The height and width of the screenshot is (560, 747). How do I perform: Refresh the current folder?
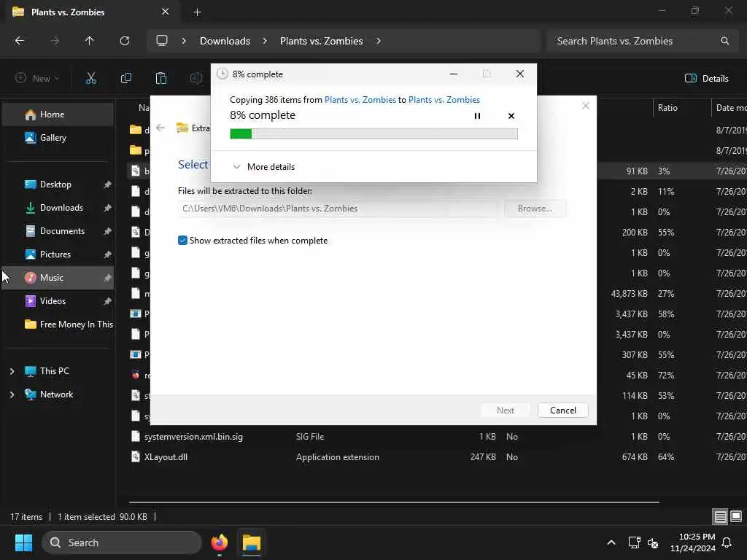[124, 41]
